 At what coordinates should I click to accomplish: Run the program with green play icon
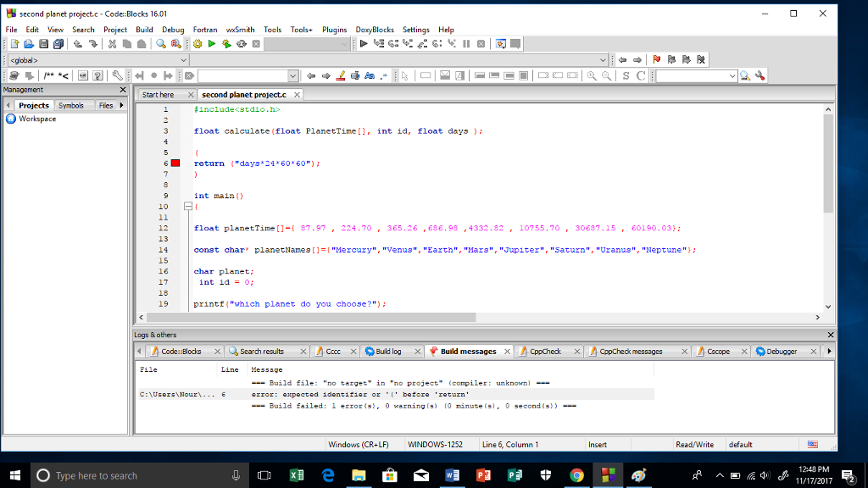point(212,43)
